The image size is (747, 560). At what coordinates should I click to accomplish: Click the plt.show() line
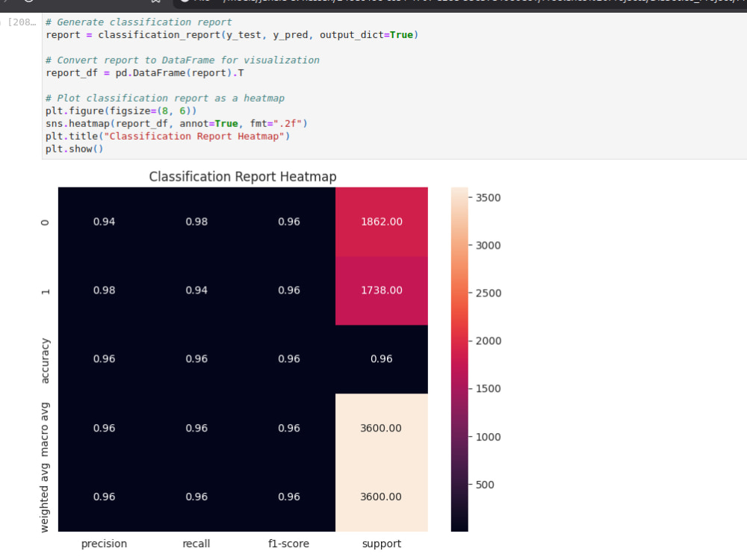(x=74, y=149)
